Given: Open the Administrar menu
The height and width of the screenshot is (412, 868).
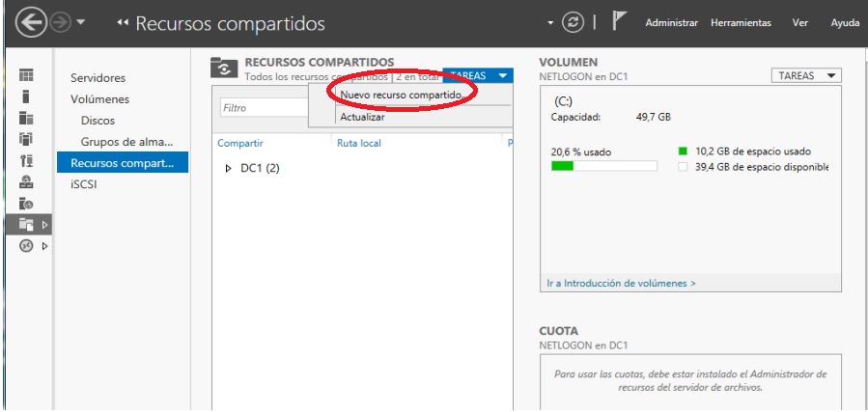Looking at the screenshot, I should [x=671, y=23].
